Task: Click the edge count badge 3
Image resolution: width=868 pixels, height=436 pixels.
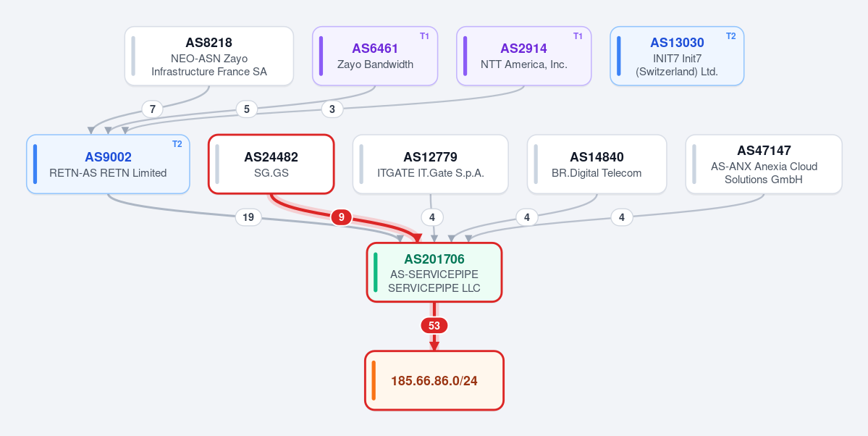Action: 332,109
